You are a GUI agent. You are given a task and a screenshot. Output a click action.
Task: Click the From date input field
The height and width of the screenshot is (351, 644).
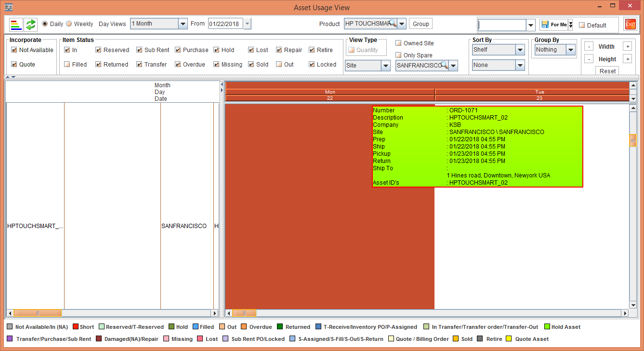coord(225,24)
